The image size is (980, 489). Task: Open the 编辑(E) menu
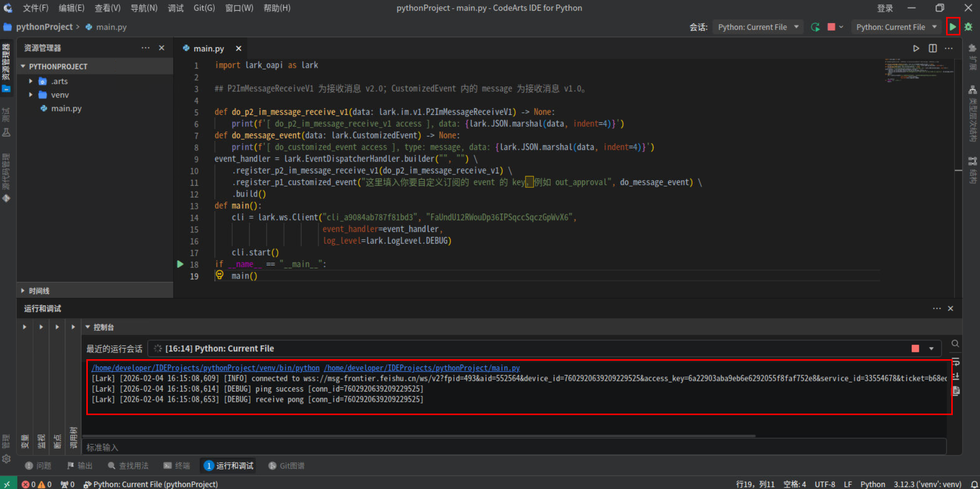(71, 8)
